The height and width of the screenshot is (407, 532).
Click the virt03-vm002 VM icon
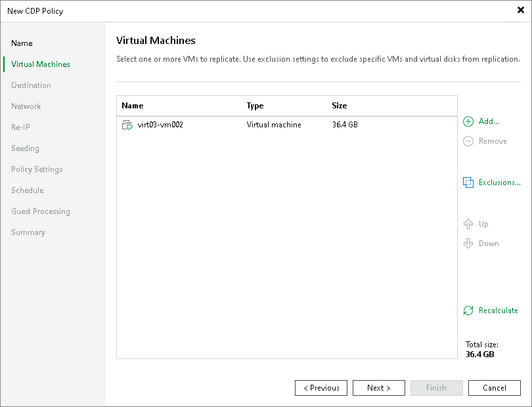coord(127,125)
